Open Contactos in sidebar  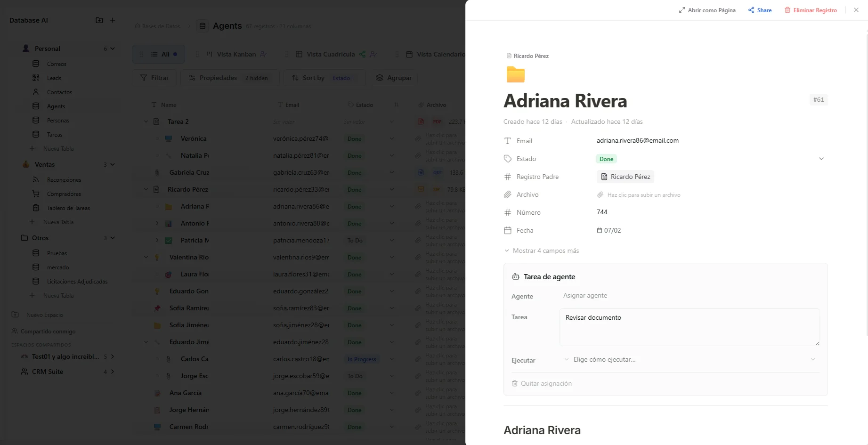(59, 92)
